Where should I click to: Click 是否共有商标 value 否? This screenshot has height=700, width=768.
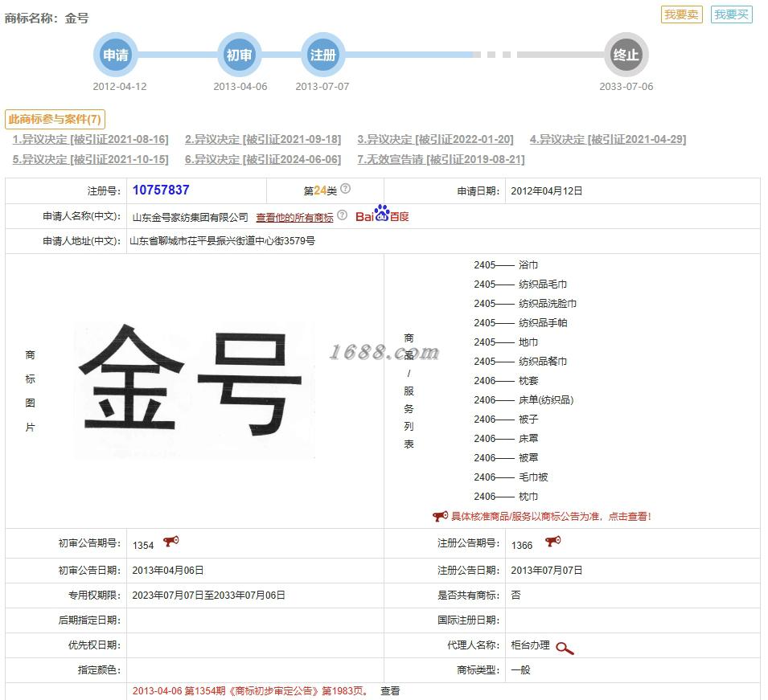click(x=515, y=596)
